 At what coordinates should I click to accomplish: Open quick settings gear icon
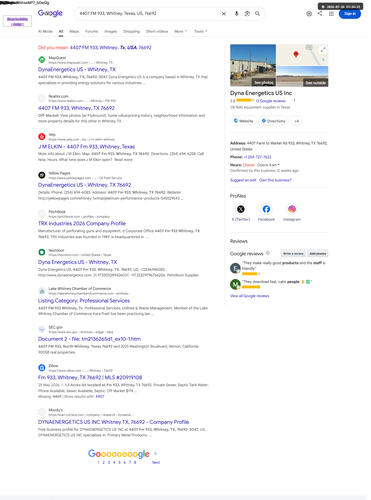(309, 14)
